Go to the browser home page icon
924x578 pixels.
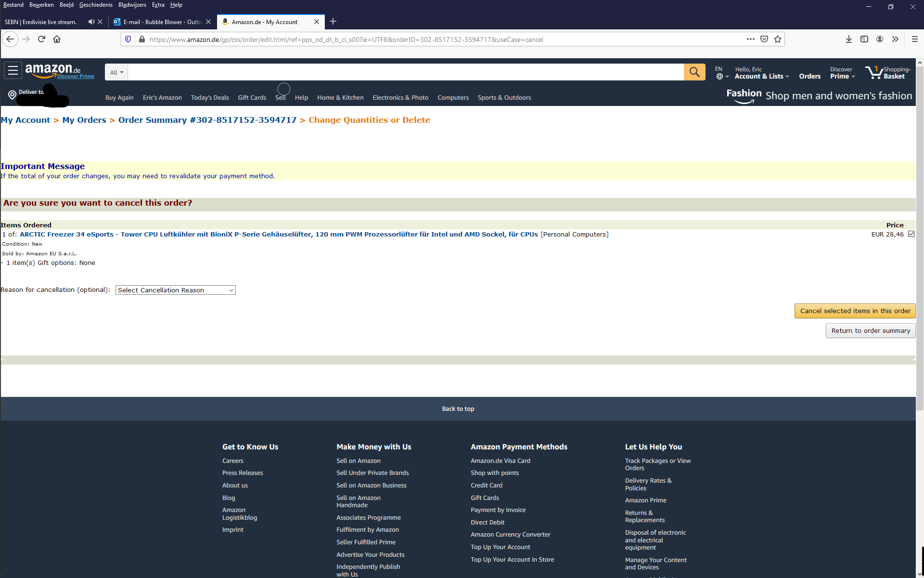(57, 39)
